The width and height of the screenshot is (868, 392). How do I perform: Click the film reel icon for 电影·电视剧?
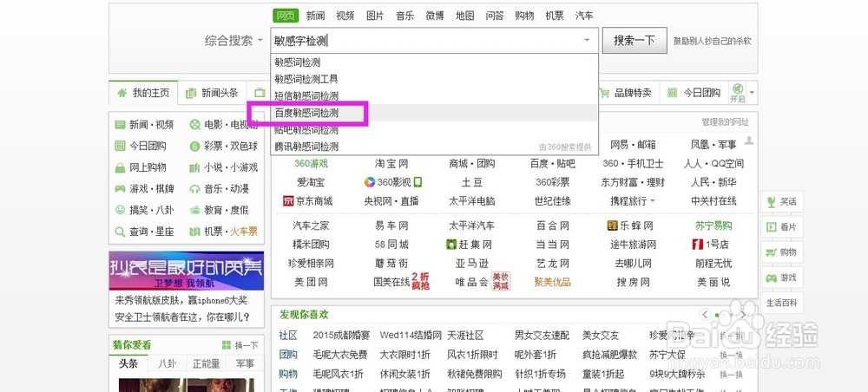[194, 125]
